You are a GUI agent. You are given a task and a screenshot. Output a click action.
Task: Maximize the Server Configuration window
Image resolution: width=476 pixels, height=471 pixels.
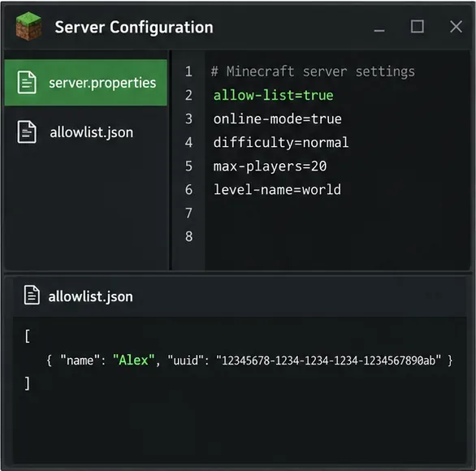tap(418, 27)
